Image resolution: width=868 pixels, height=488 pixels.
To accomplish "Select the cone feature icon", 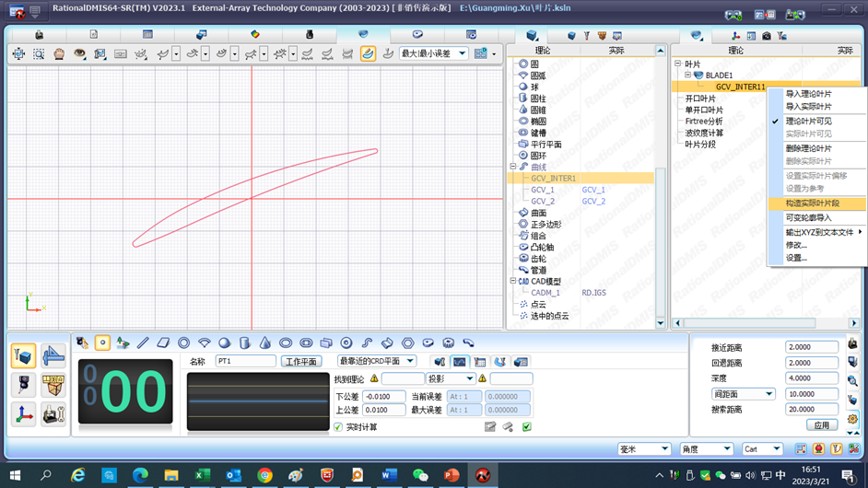I will (x=265, y=343).
